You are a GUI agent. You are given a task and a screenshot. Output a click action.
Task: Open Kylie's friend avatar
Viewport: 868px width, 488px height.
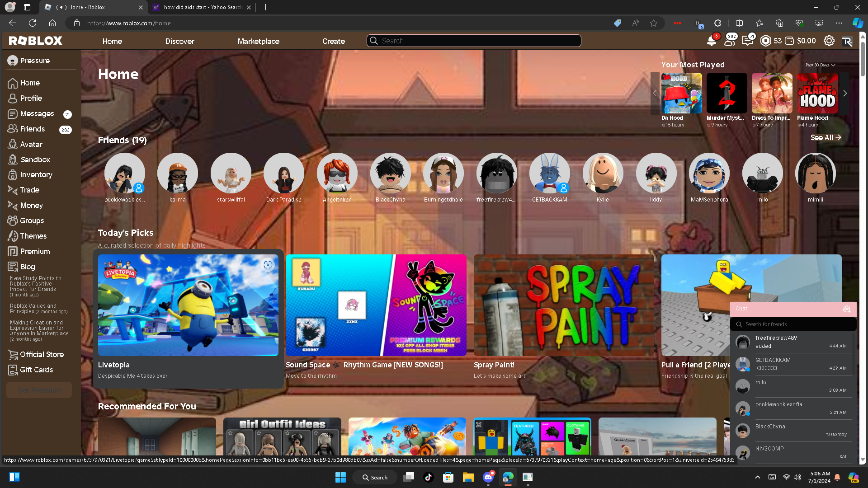(x=603, y=173)
